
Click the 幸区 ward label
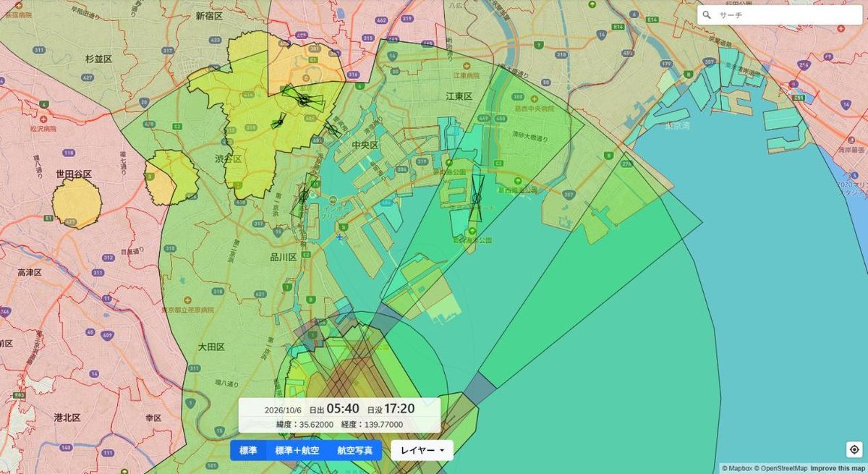(153, 418)
